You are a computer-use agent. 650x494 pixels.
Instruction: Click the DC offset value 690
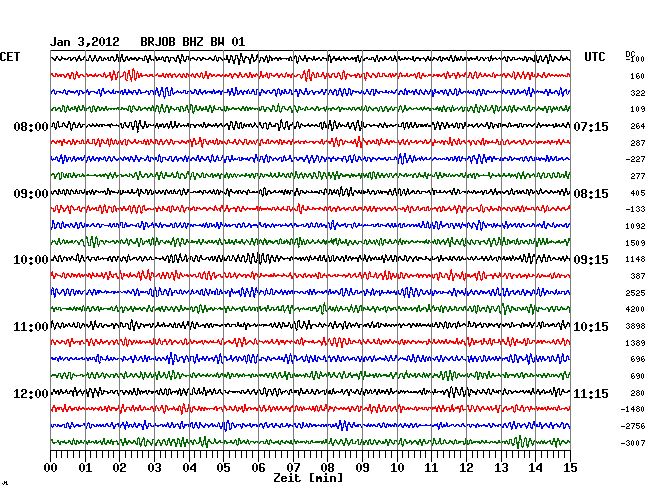point(638,376)
